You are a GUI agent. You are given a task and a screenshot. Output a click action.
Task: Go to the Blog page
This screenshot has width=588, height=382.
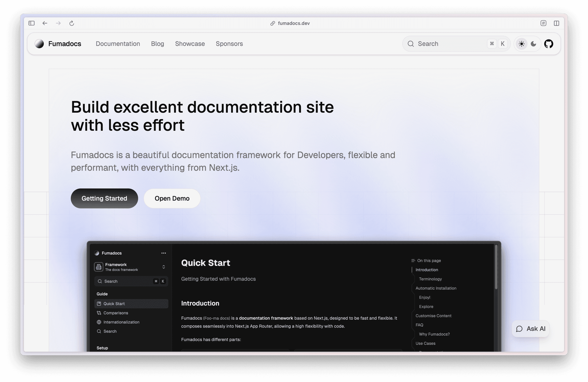pos(157,44)
